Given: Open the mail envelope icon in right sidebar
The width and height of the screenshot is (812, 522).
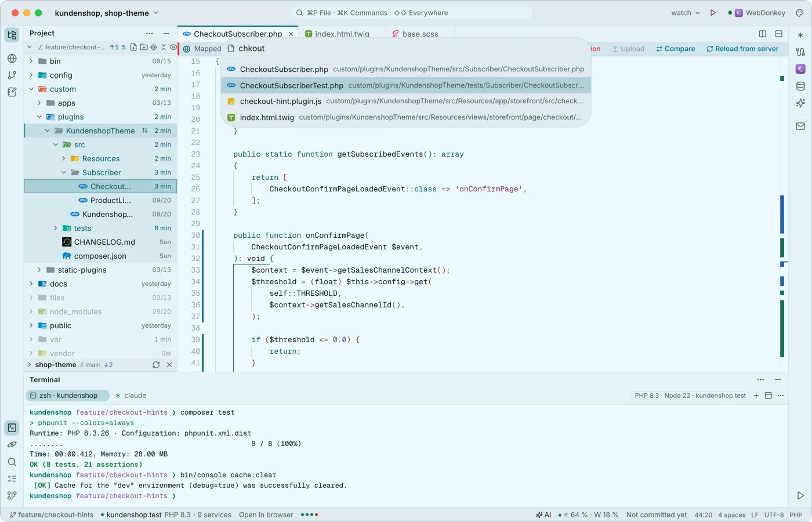Looking at the screenshot, I should tap(800, 126).
